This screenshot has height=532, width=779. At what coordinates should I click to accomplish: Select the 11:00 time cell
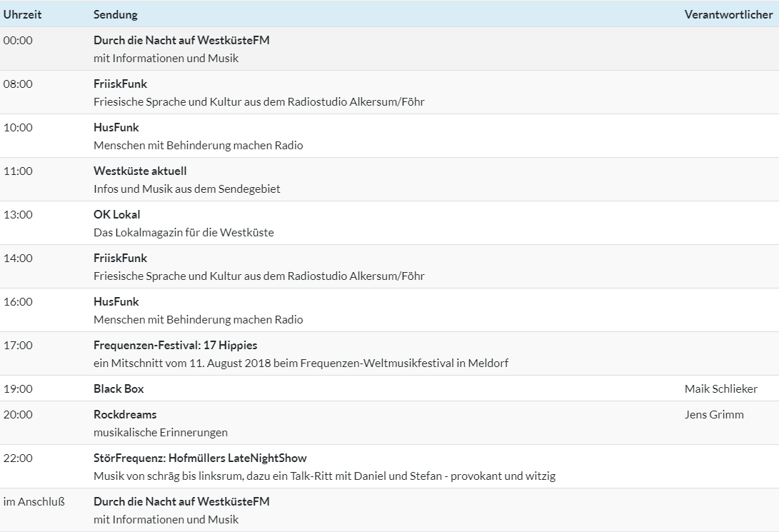tap(18, 171)
